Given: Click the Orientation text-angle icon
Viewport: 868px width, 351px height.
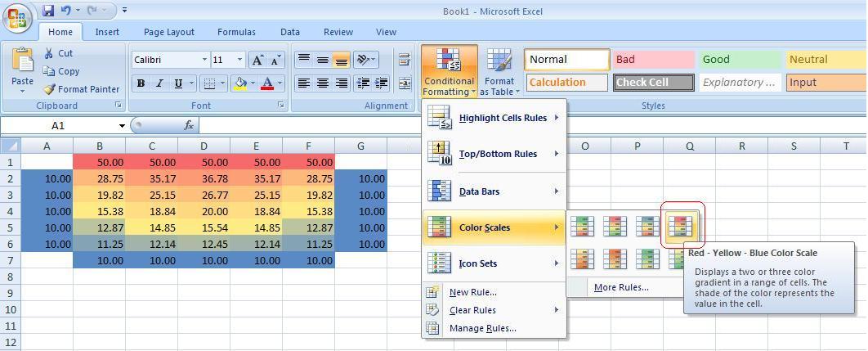Looking at the screenshot, I should click(x=363, y=60).
